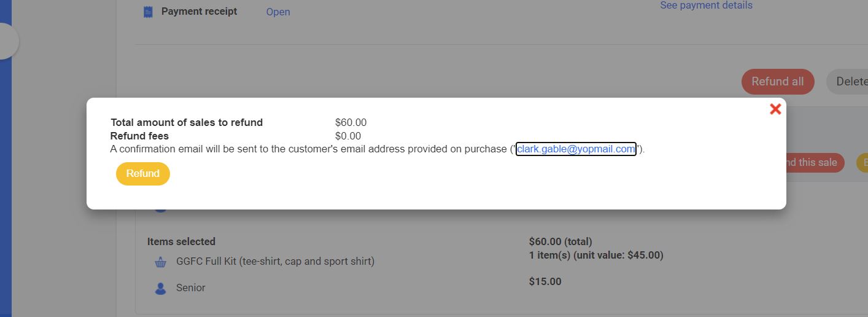Open the payment receipt link
The height and width of the screenshot is (317, 868).
point(278,12)
